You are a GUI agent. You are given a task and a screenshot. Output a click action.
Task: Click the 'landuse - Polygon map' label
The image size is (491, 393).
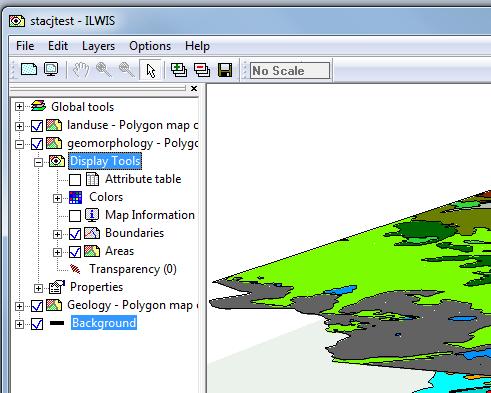[x=132, y=125]
